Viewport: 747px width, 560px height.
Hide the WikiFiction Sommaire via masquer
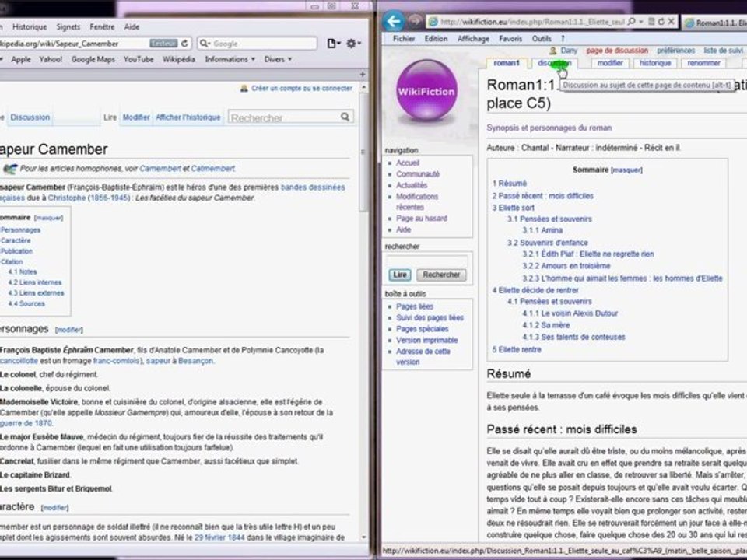(x=626, y=170)
